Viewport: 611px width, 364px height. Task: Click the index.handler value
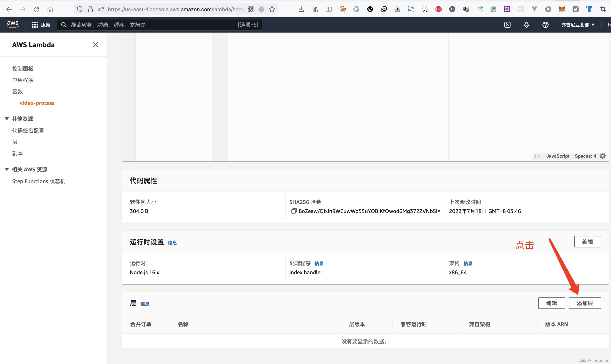[306, 272]
